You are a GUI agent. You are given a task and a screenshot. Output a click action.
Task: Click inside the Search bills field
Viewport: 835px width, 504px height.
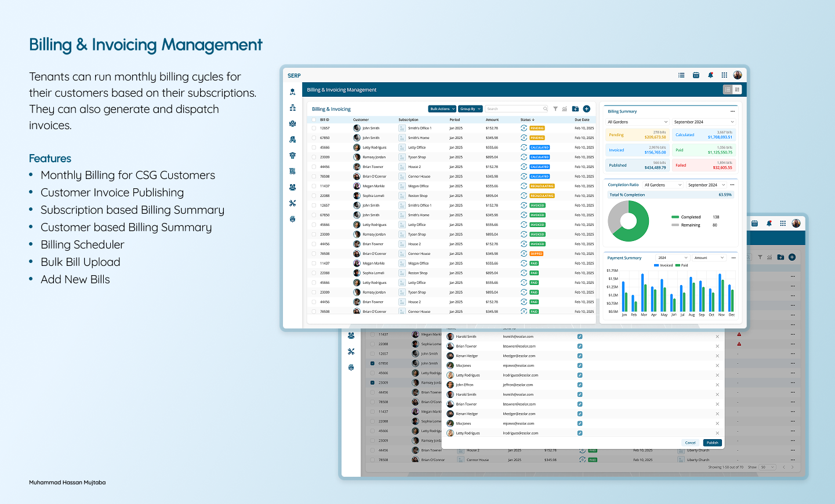tap(515, 108)
